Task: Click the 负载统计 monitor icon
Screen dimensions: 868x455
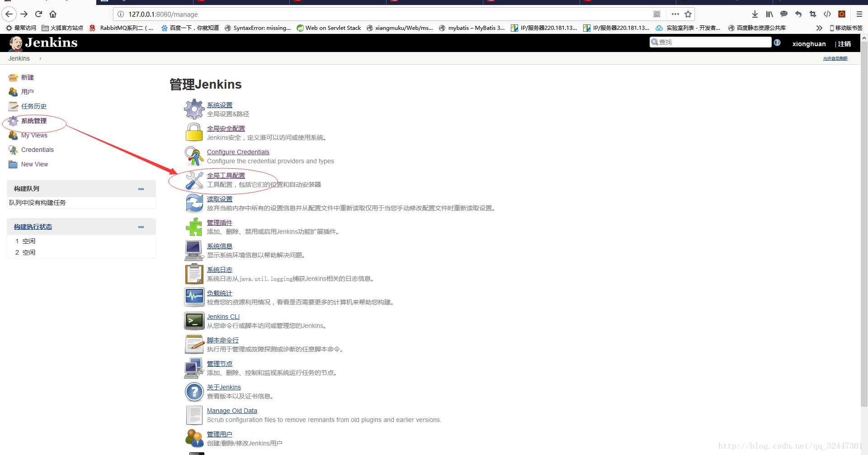Action: [x=194, y=297]
